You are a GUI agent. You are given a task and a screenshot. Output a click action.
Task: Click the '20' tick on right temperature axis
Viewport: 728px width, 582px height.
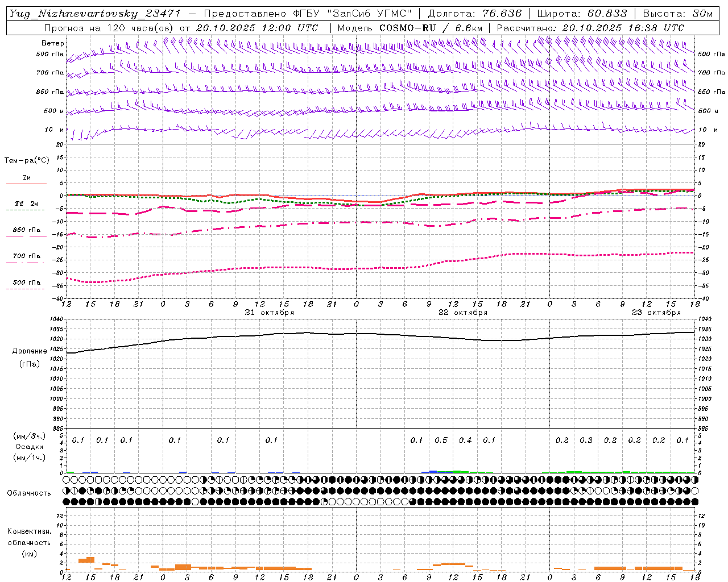[x=702, y=144]
